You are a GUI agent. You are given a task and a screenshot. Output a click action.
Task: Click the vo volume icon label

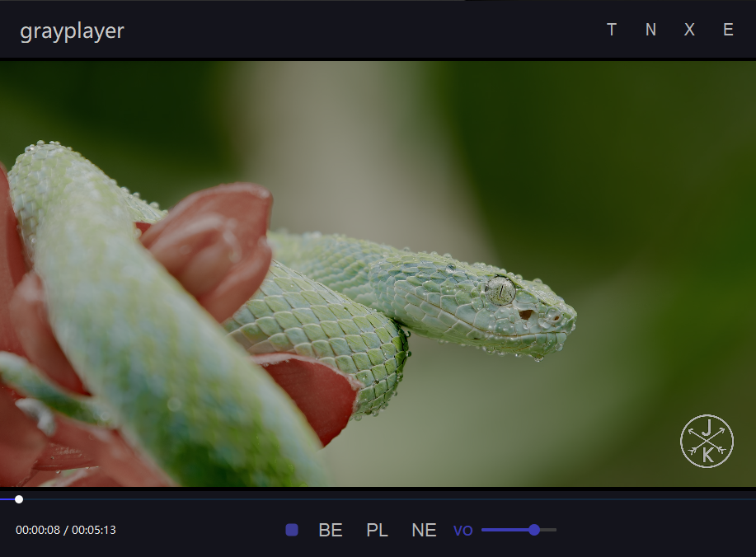click(x=463, y=530)
